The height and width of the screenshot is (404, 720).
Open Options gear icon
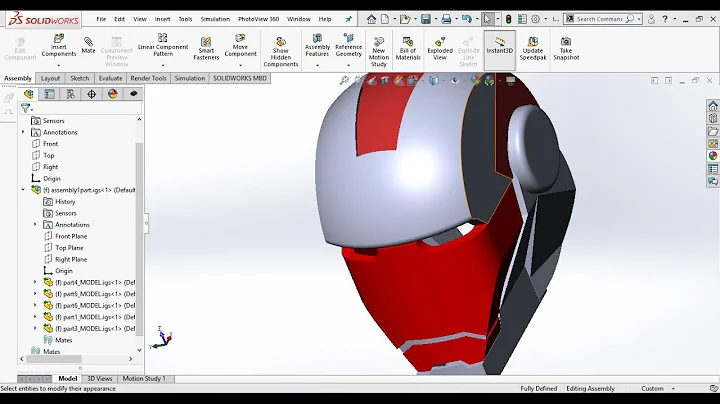tap(535, 19)
